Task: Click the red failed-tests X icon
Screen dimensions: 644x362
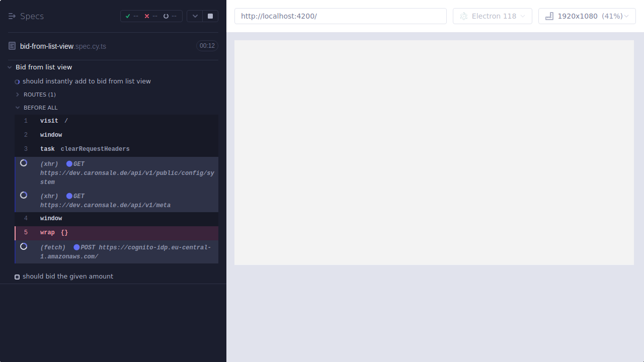Action: point(147,16)
